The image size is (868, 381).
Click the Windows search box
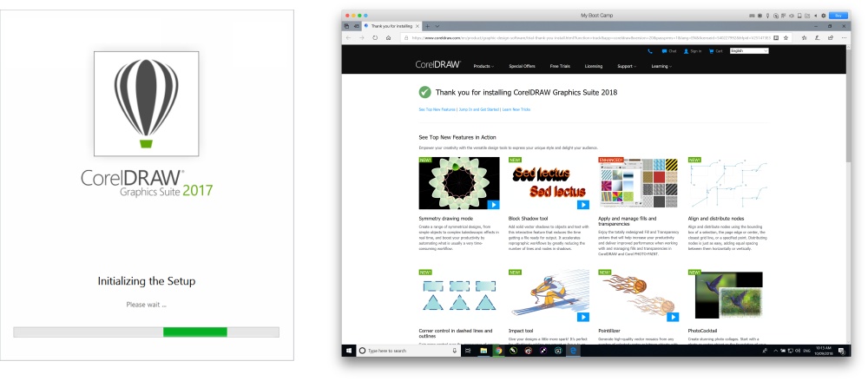[407, 351]
